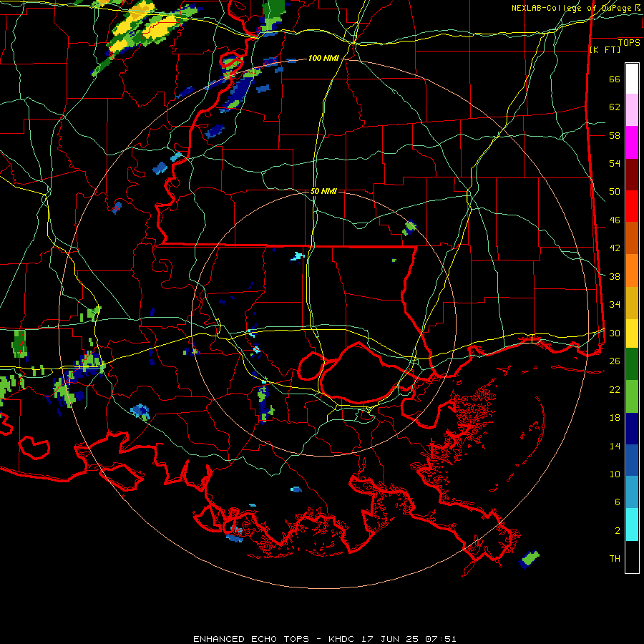Click the '18' legend value
This screenshot has width=644, height=644.
615,418
